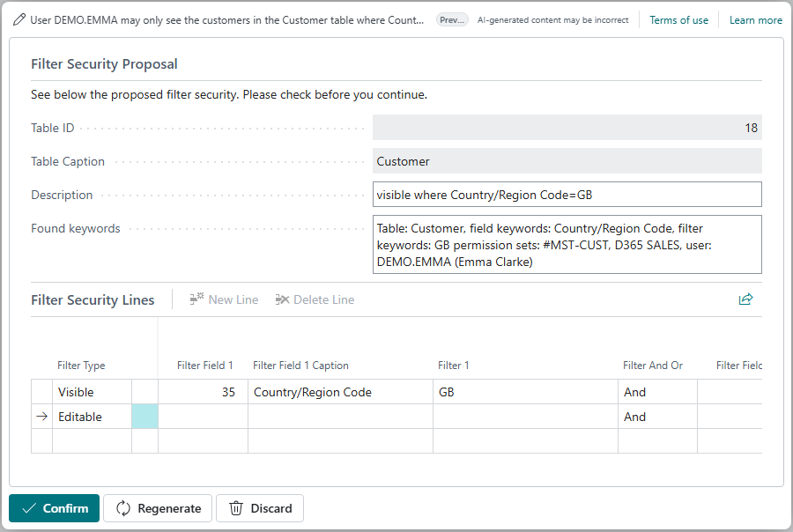Image resolution: width=793 pixels, height=532 pixels.
Task: Click the Table ID field showing 18
Action: (567, 128)
